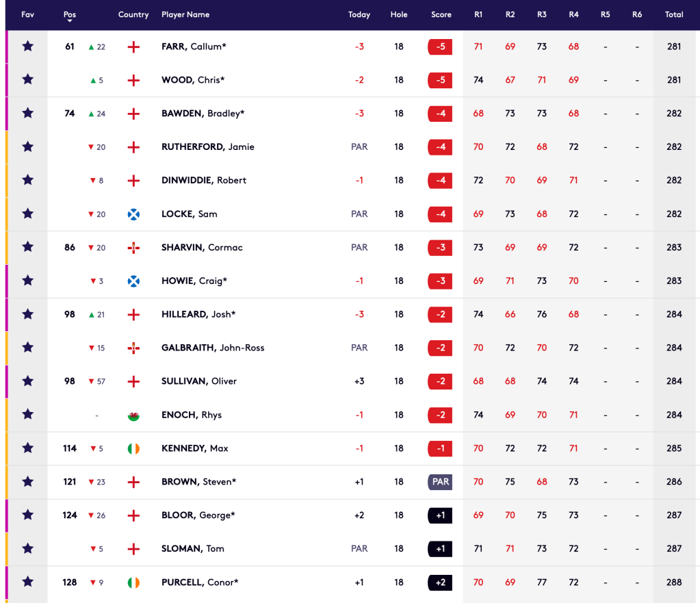Click the Northern Ireland flag beside Cormac Sharvin
The image size is (700, 603).
[x=133, y=248]
